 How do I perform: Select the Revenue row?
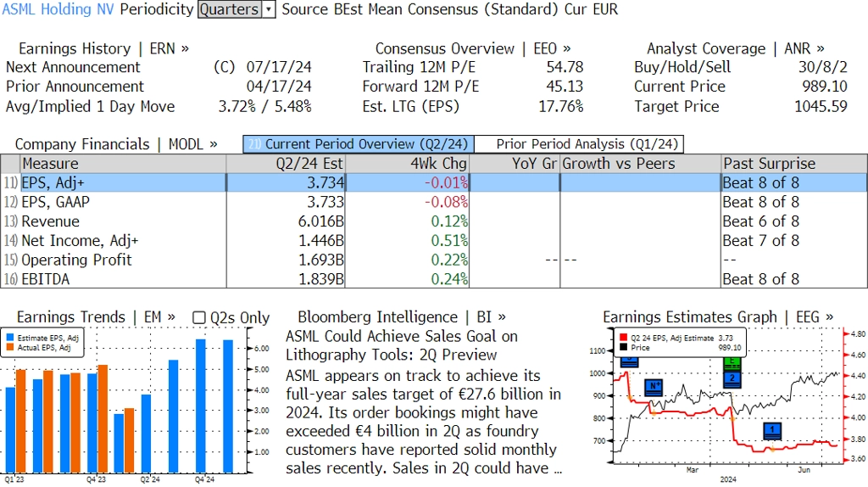tap(434, 221)
